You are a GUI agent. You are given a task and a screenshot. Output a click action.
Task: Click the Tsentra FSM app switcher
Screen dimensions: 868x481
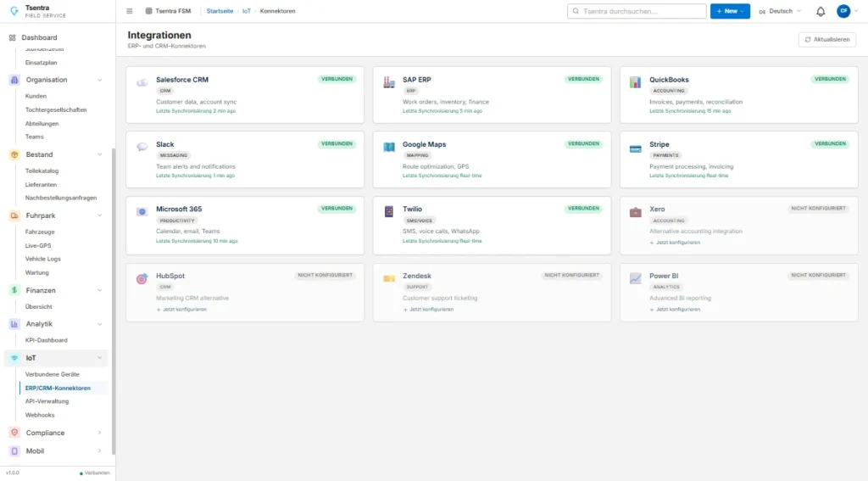click(x=168, y=11)
